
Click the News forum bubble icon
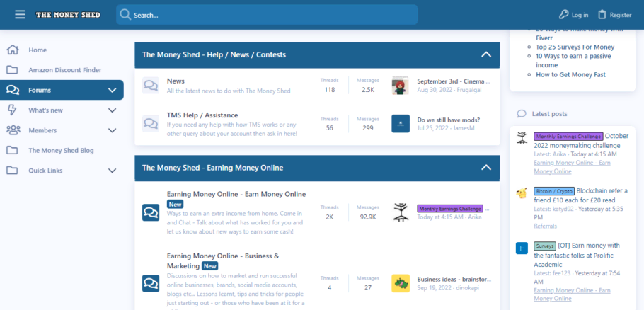coord(151,86)
